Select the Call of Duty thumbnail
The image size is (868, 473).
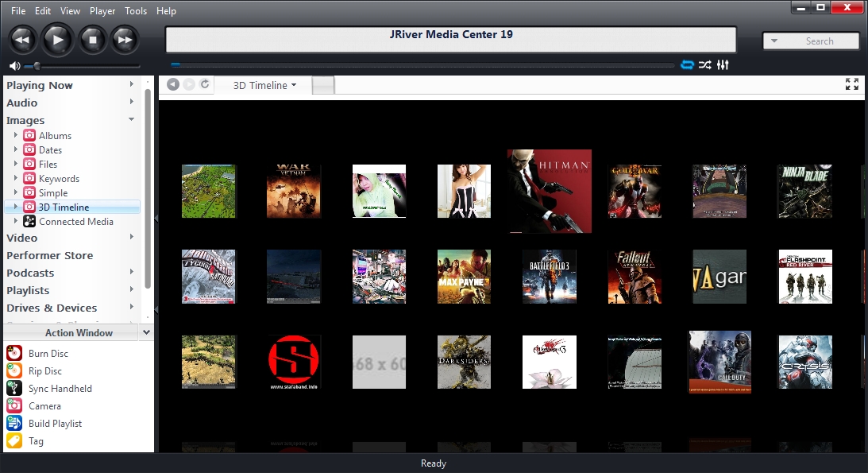(719, 362)
